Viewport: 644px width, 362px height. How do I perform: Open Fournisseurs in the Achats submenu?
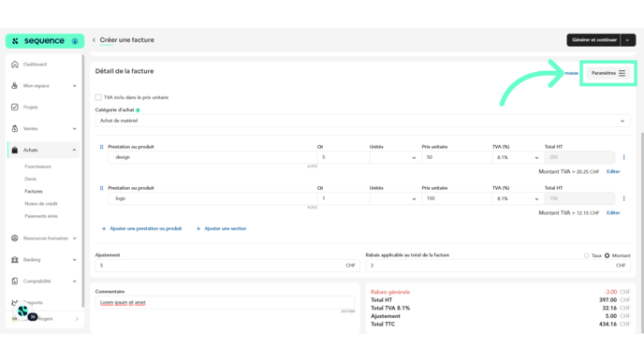[x=37, y=167]
